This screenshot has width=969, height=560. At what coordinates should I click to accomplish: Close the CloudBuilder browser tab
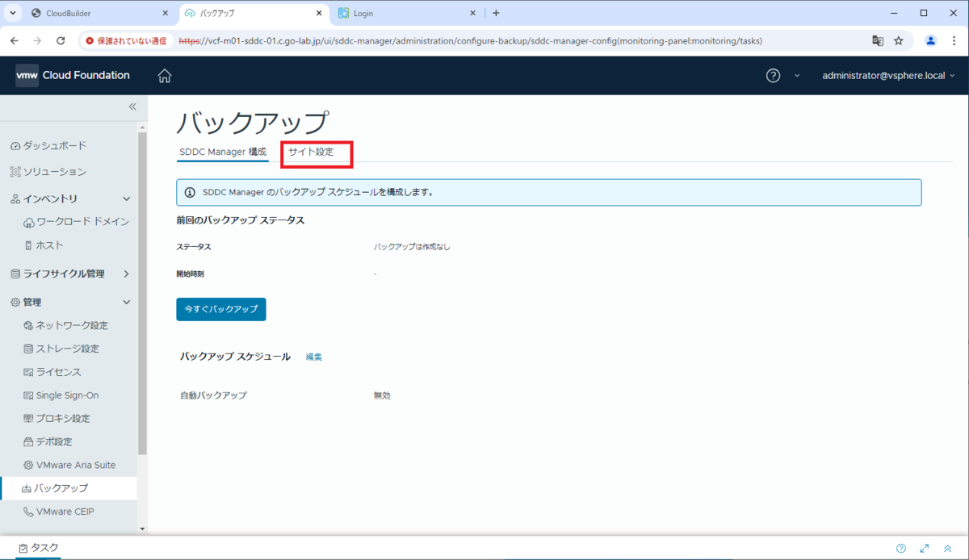click(165, 13)
